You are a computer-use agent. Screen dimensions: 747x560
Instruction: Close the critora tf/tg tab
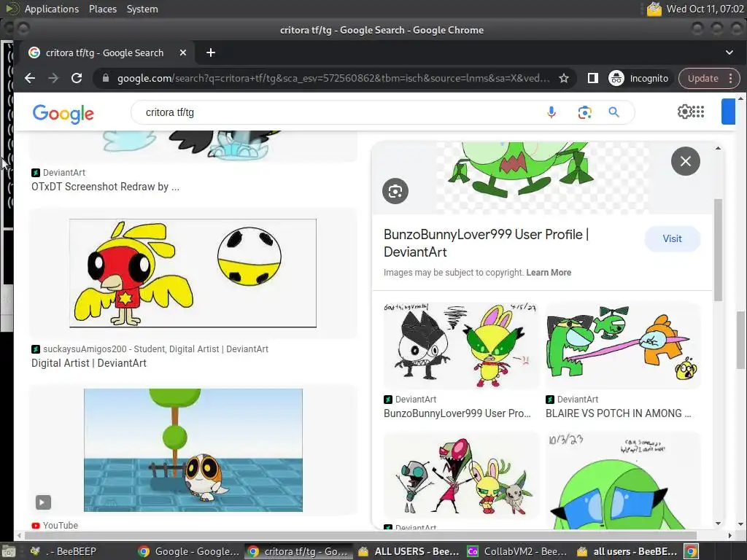point(182,52)
